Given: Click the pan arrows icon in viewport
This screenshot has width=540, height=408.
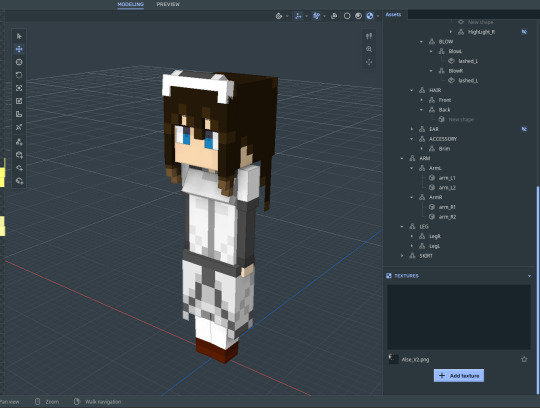Looking at the screenshot, I should 369,62.
